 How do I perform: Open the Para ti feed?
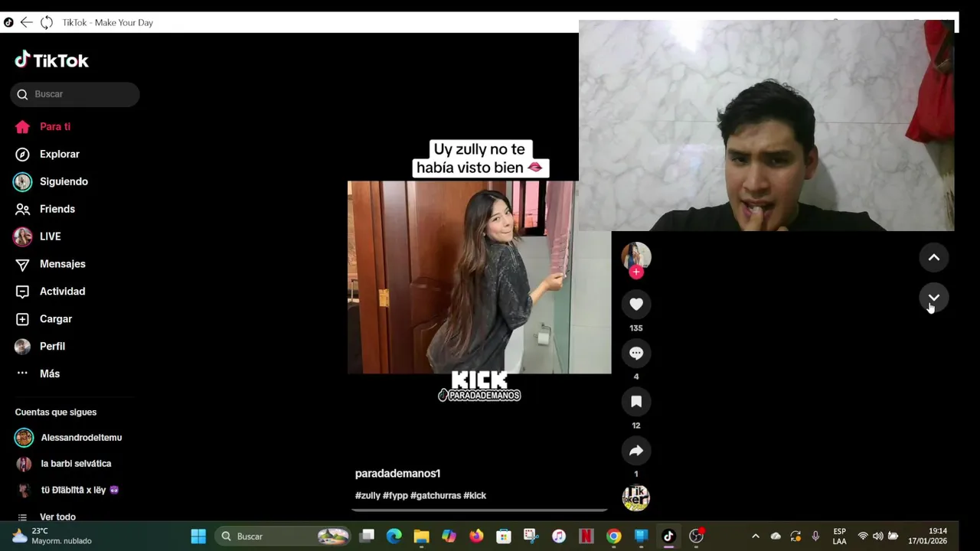click(x=55, y=127)
